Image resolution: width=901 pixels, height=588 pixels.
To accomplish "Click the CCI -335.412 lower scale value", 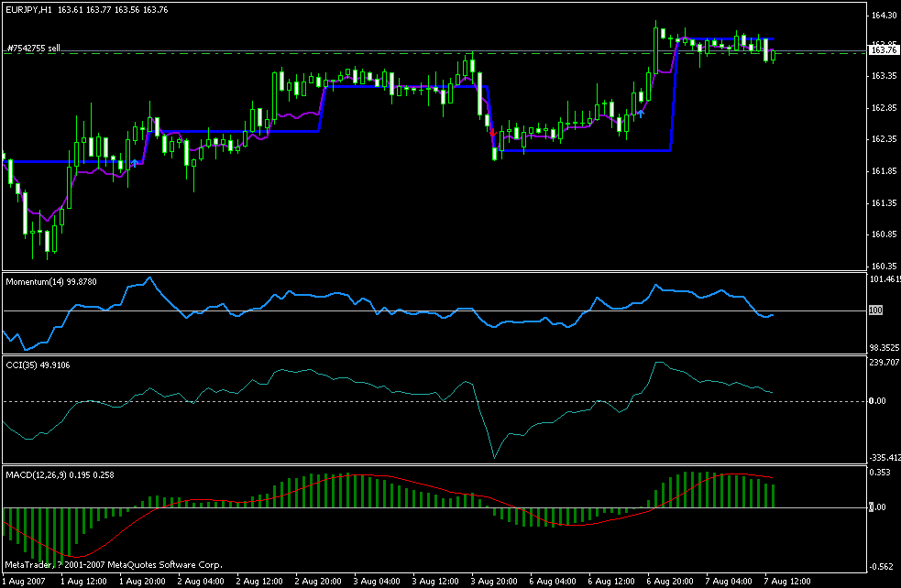I will point(884,457).
